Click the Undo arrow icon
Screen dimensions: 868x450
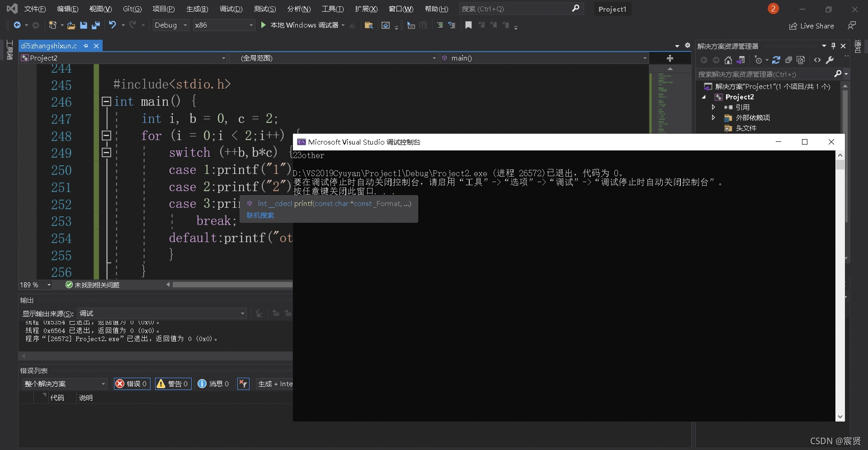[x=113, y=25]
